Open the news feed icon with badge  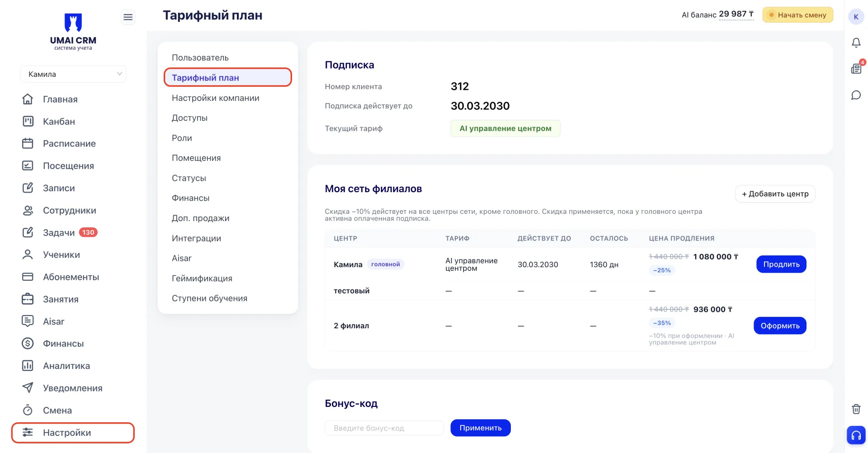(856, 68)
